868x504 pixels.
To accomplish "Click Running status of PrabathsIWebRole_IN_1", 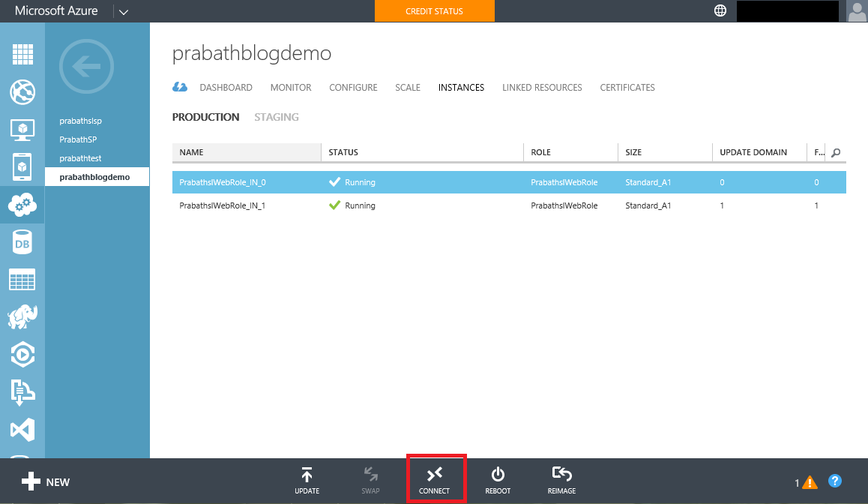I will [x=360, y=205].
